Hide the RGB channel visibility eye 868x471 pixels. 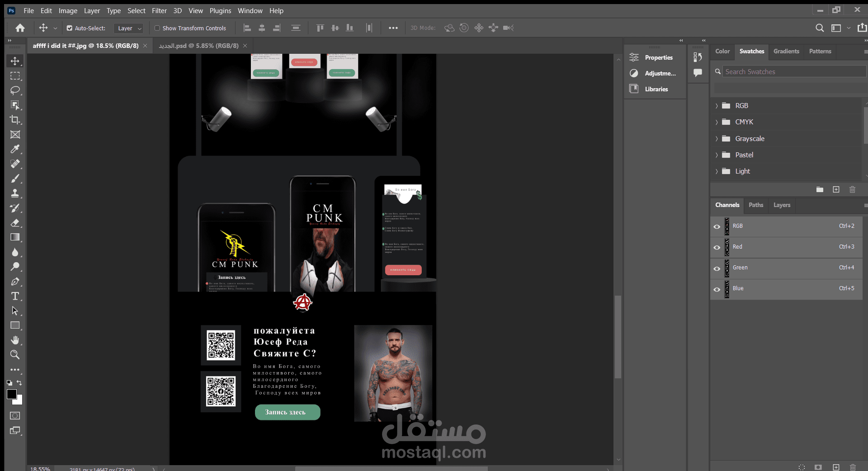point(717,226)
